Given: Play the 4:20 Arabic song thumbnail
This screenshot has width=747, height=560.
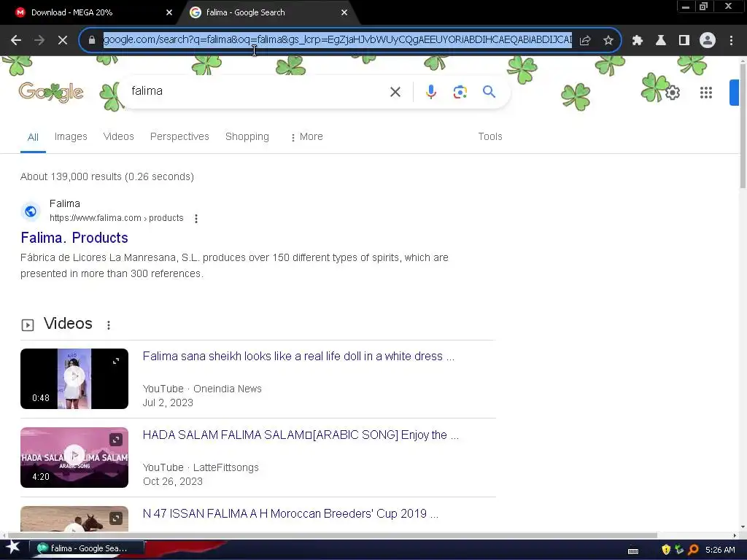Looking at the screenshot, I should tap(74, 457).
